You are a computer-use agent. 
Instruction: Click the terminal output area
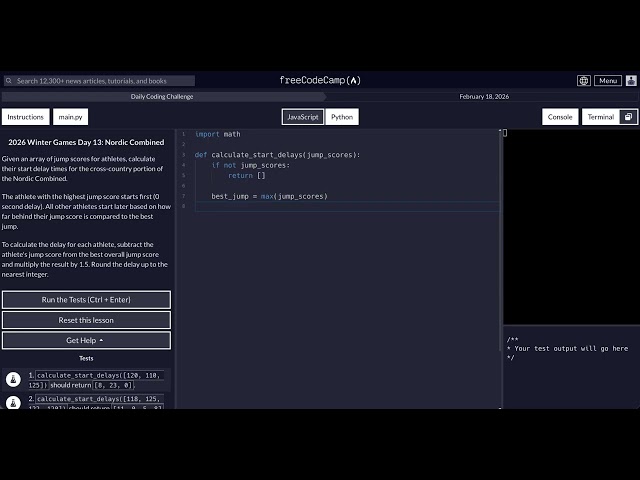[571, 227]
